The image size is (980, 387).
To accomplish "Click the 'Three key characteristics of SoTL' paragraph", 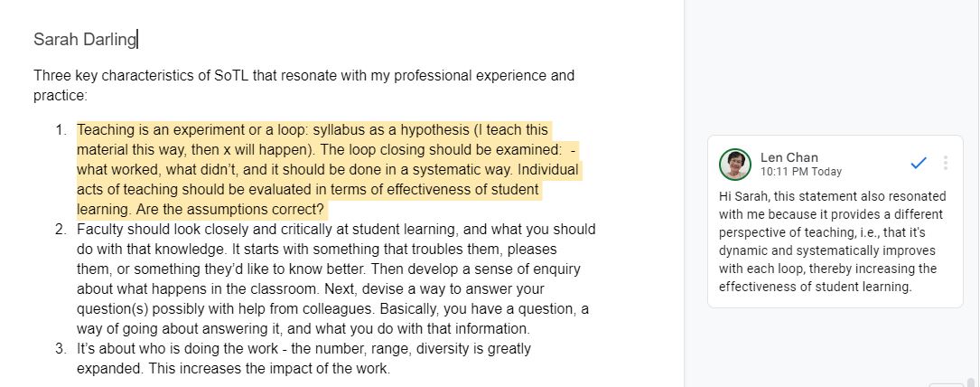I will [303, 86].
